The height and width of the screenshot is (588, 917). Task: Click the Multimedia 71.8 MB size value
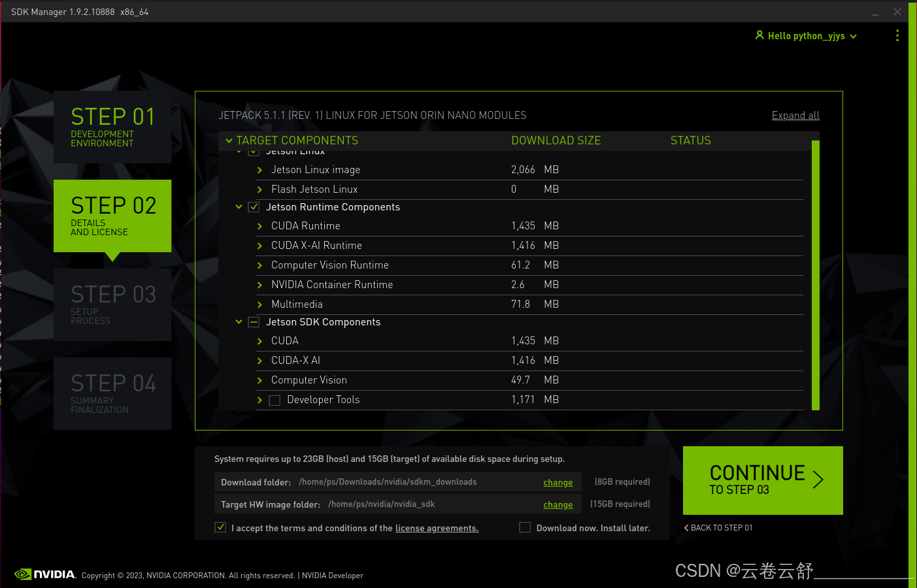tap(535, 304)
